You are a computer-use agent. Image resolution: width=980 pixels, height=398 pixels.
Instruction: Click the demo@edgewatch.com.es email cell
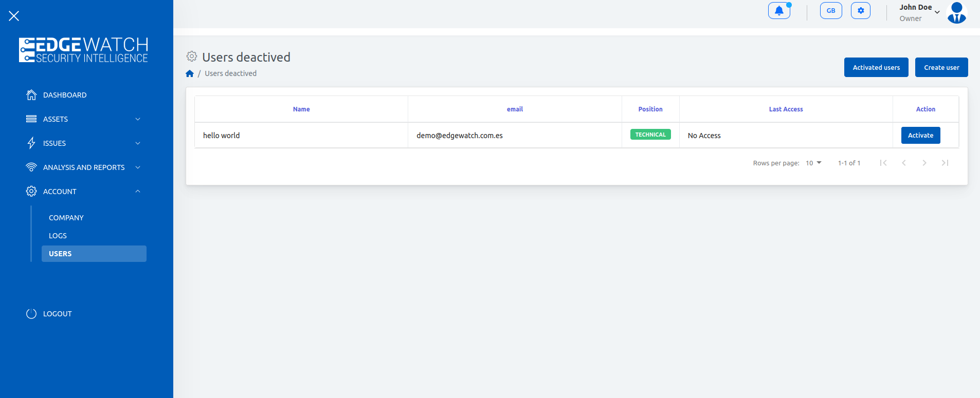(x=515, y=136)
